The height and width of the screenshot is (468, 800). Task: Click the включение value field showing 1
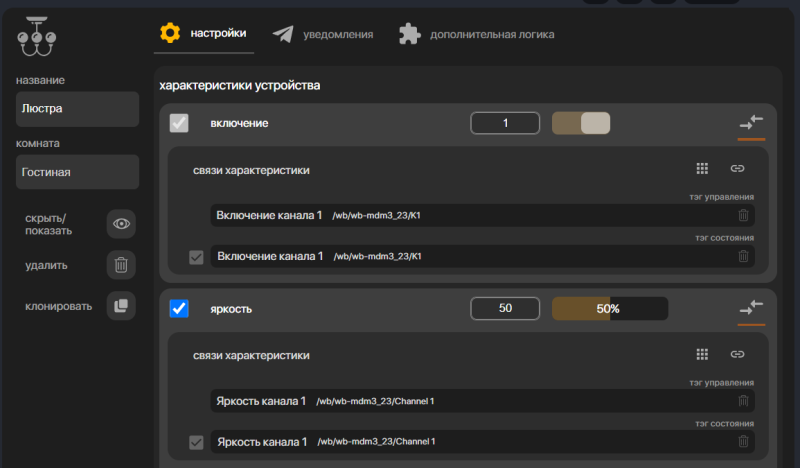click(x=505, y=123)
